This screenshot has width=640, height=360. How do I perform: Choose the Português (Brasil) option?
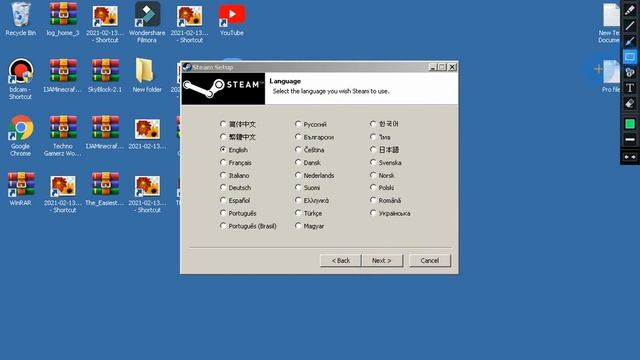point(223,226)
